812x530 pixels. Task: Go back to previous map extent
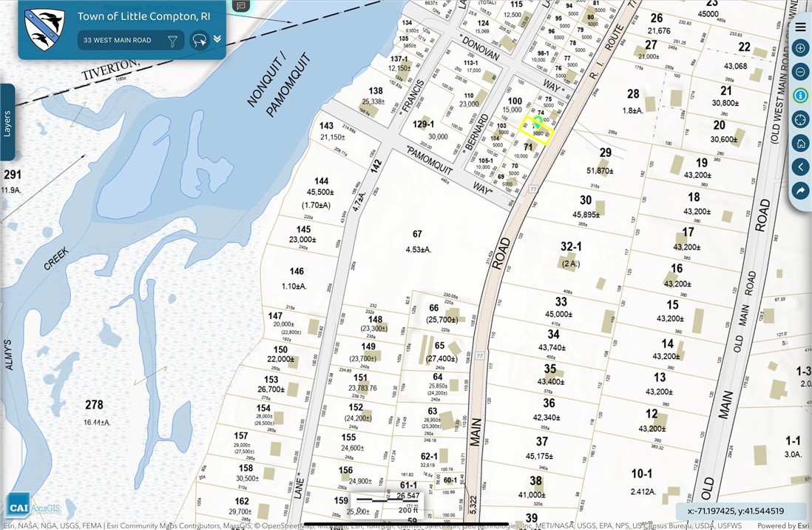point(800,167)
